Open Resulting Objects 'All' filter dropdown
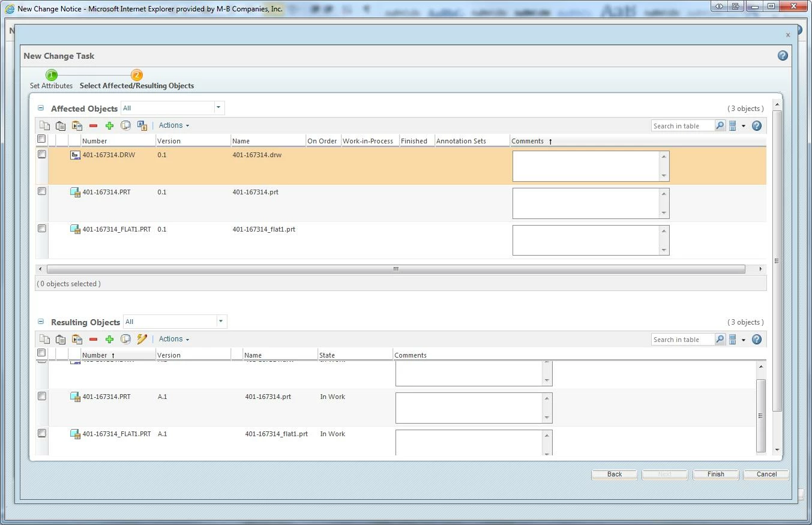This screenshot has height=525, width=812. (x=221, y=322)
